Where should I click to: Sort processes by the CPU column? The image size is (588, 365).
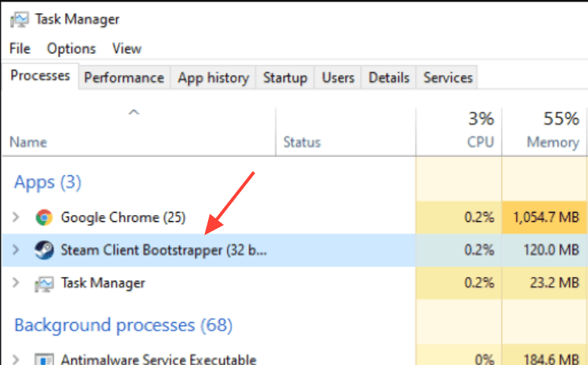coord(479,142)
